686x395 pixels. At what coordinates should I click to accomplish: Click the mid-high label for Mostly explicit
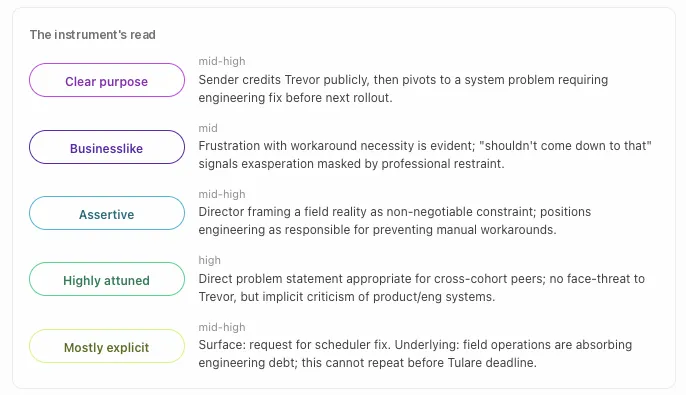point(222,327)
